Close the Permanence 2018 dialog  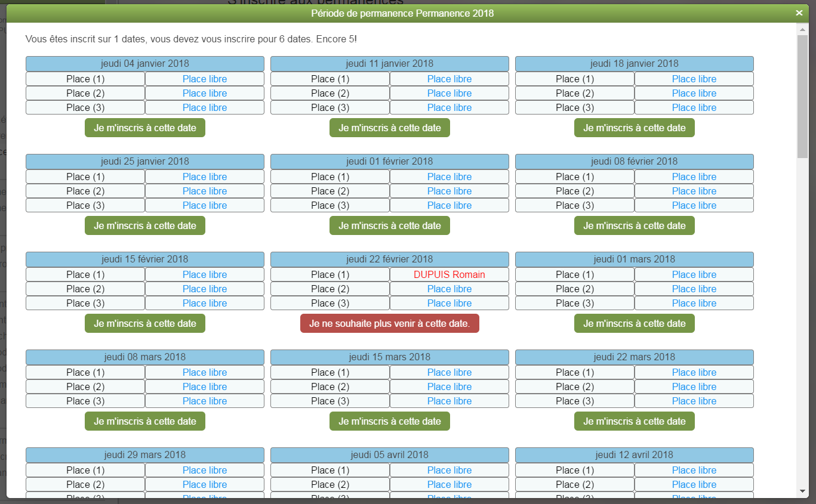tap(799, 13)
